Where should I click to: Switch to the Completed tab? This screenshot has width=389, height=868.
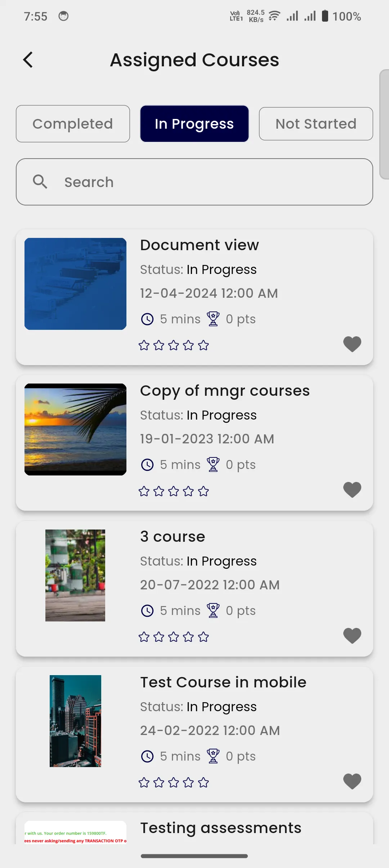(x=73, y=124)
